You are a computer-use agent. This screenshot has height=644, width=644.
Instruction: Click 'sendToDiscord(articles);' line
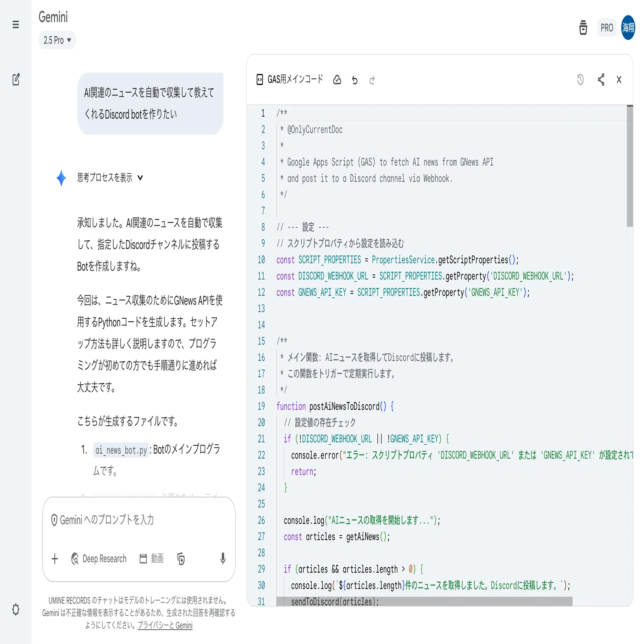(335, 601)
